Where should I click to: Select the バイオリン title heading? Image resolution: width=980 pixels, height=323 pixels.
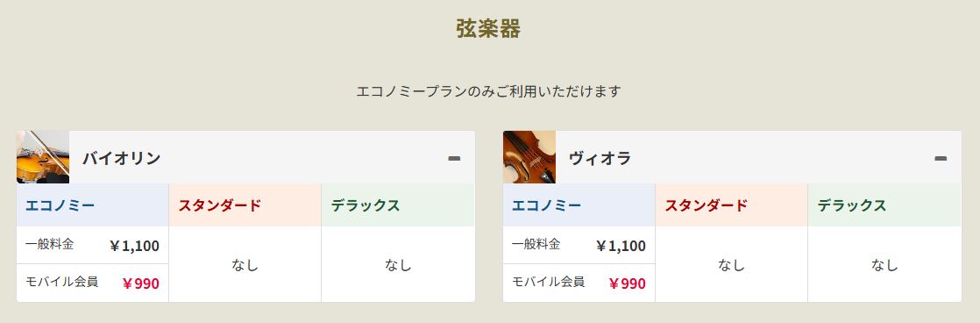point(122,158)
